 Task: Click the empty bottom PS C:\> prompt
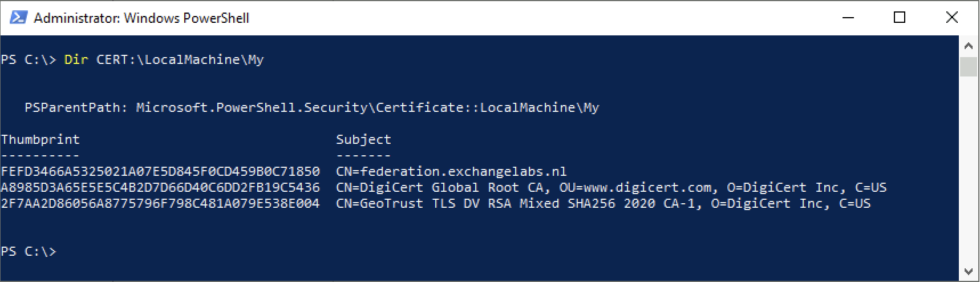click(29, 251)
